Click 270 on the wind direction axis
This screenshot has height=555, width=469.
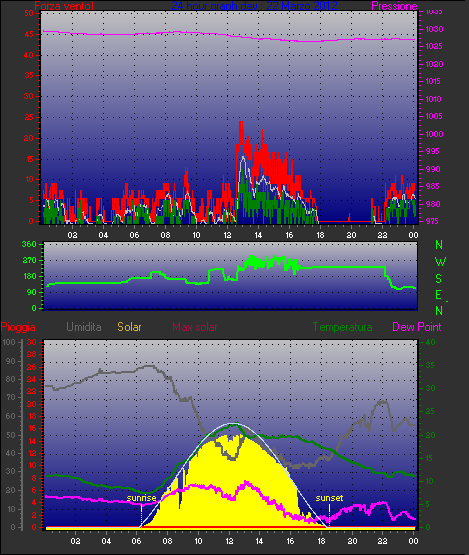coord(29,261)
